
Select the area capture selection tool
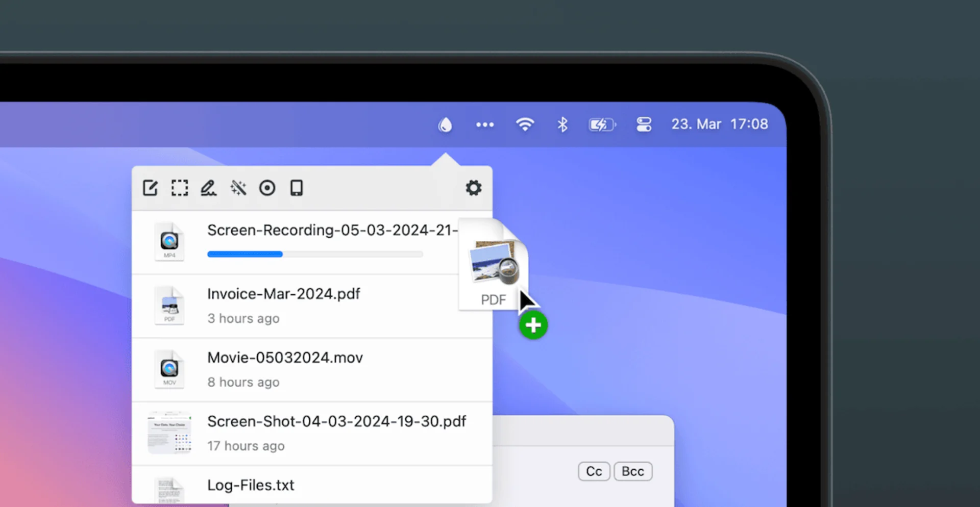click(x=180, y=188)
